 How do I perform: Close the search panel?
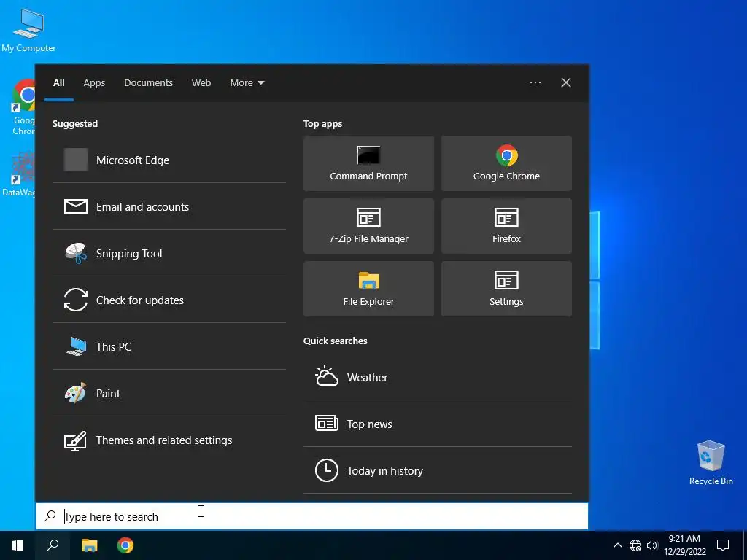click(566, 82)
